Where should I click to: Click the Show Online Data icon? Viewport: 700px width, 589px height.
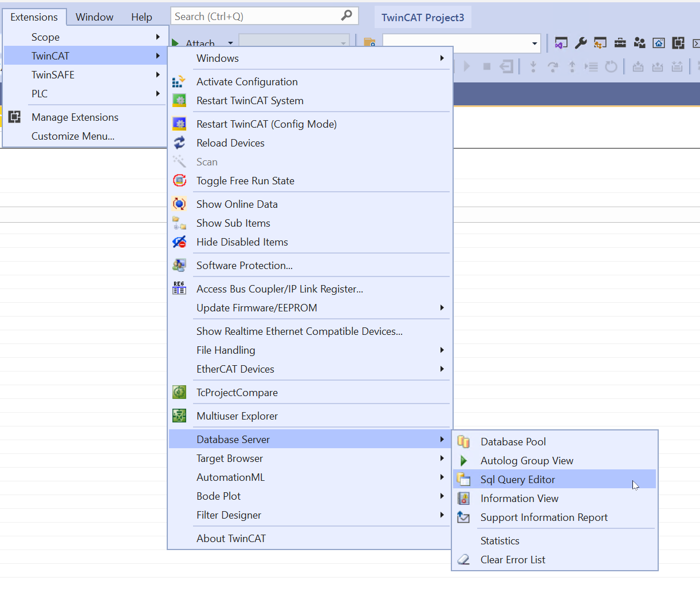pyautogui.click(x=179, y=204)
